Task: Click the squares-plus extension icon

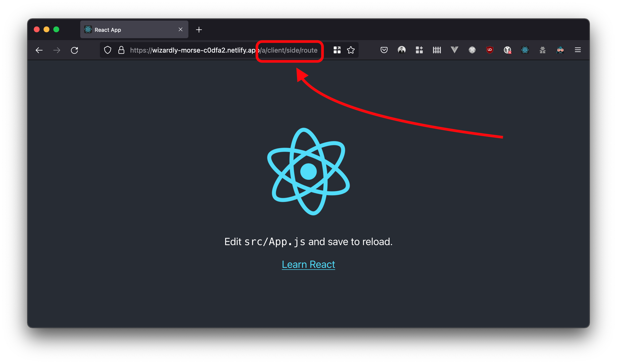Action: 419,50
